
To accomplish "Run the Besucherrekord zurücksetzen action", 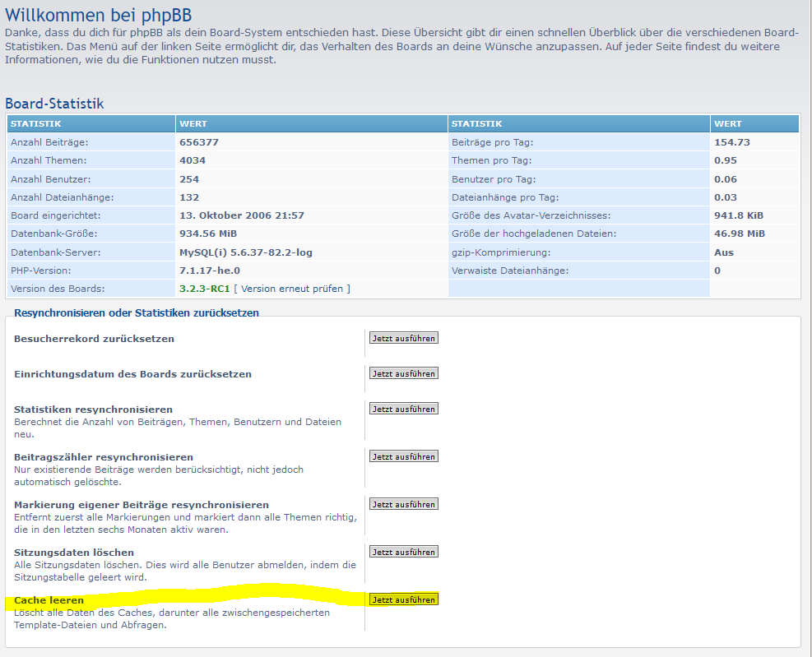I will pyautogui.click(x=403, y=338).
